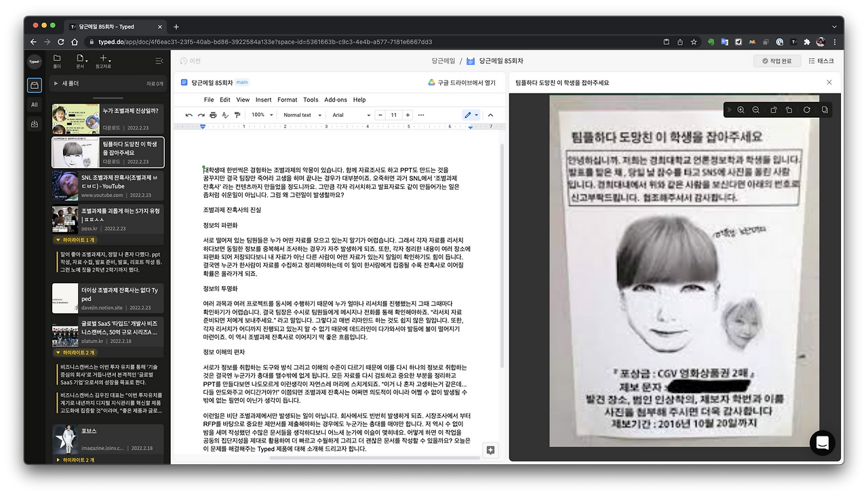Zoom in on the preview image
The height and width of the screenshot is (496, 868).
tap(741, 110)
